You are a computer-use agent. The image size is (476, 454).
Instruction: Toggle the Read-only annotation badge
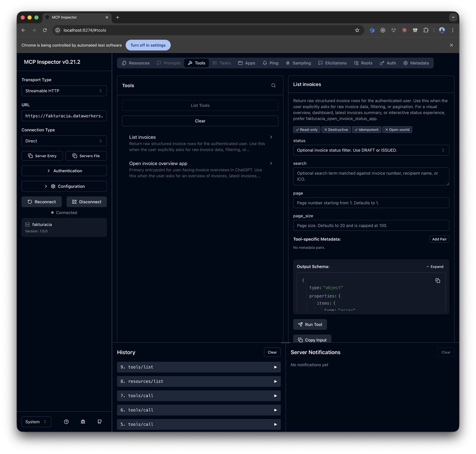tap(306, 129)
